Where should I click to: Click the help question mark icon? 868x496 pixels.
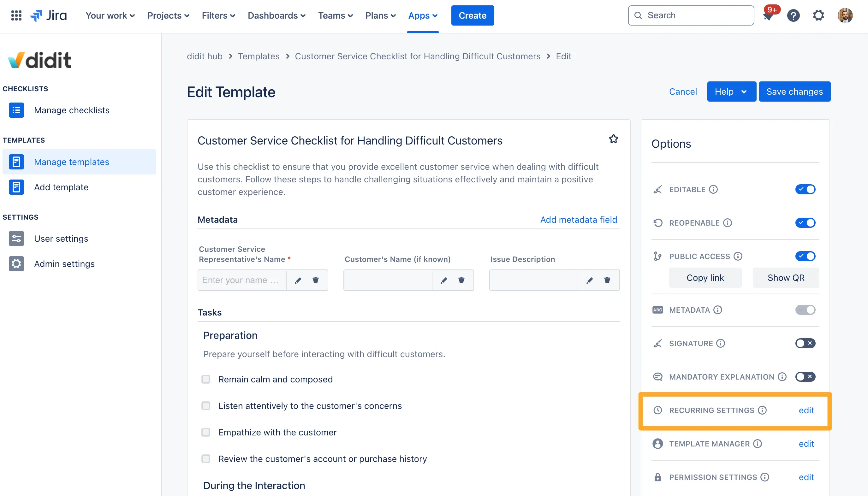pyautogui.click(x=793, y=16)
